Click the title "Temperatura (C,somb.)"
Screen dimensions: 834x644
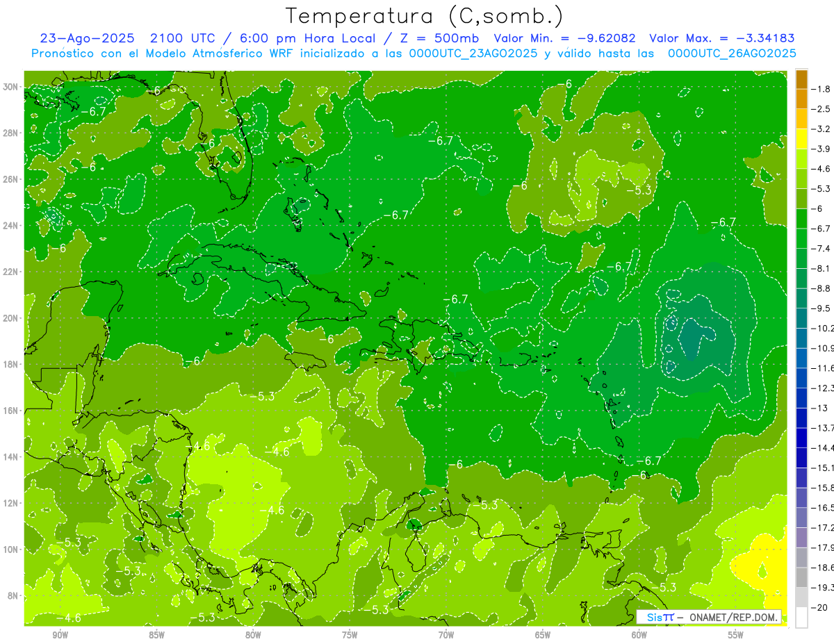tap(424, 17)
